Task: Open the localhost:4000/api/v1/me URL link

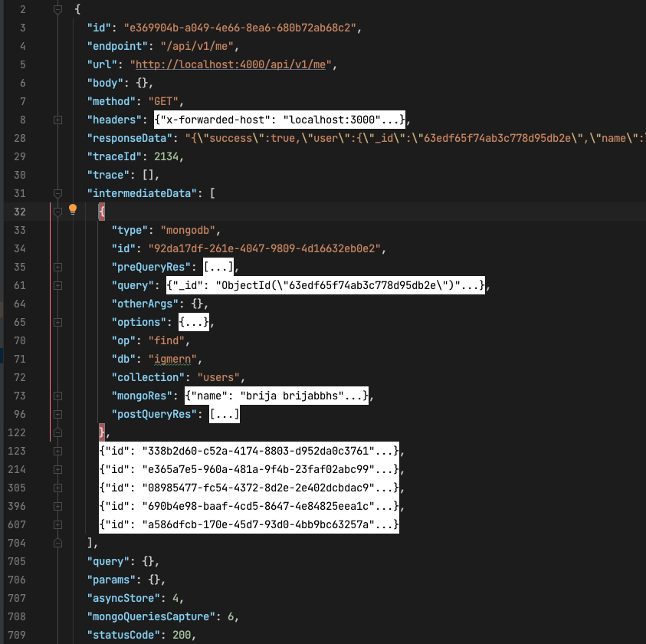Action: point(231,64)
